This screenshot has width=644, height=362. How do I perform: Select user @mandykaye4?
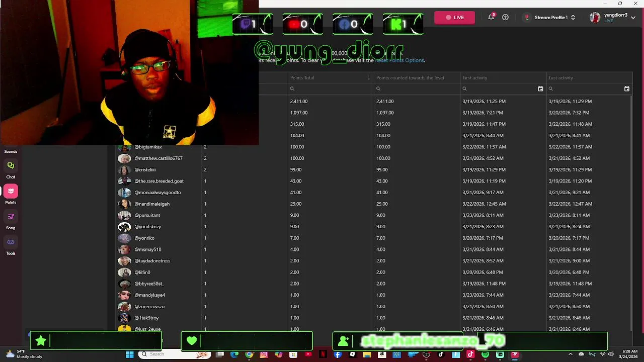tap(150, 295)
